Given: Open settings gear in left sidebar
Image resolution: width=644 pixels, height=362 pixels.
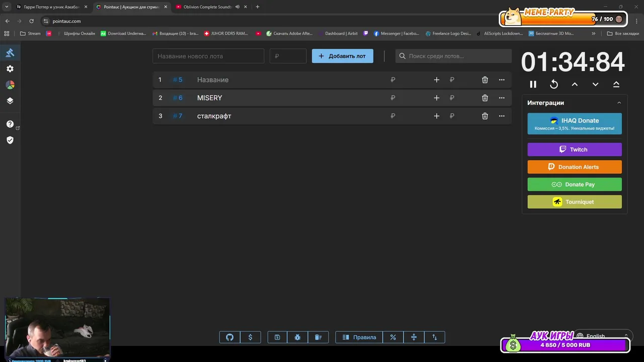Looking at the screenshot, I should pyautogui.click(x=10, y=69).
